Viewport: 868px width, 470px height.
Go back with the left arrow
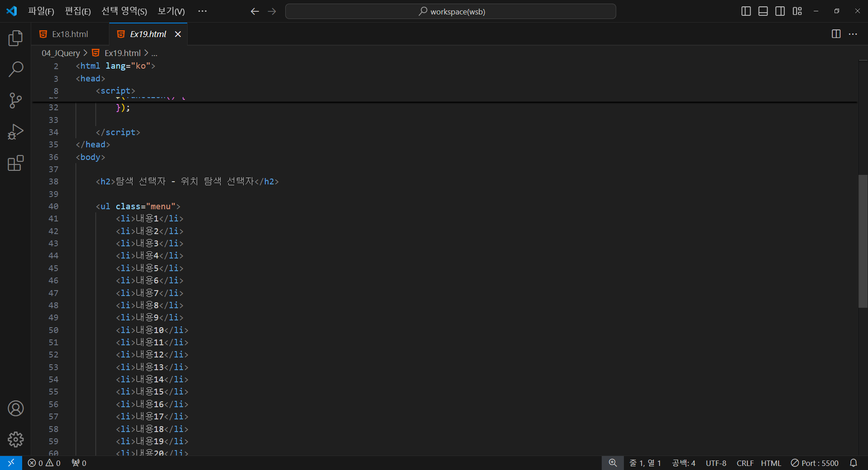[x=255, y=11]
